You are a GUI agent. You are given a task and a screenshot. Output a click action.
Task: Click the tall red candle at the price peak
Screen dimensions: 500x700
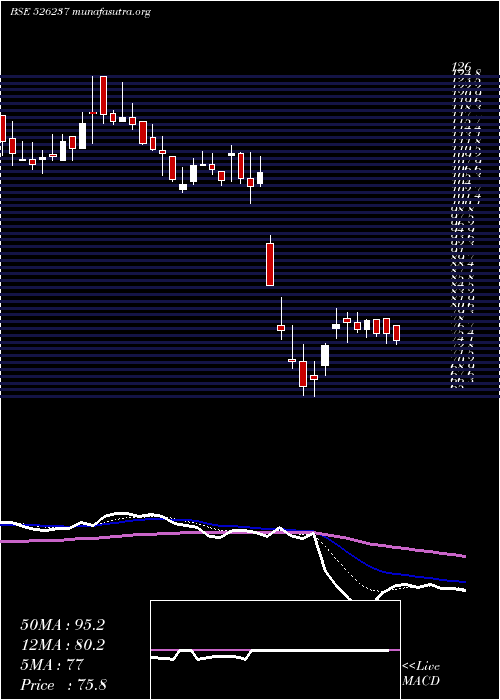tap(104, 95)
